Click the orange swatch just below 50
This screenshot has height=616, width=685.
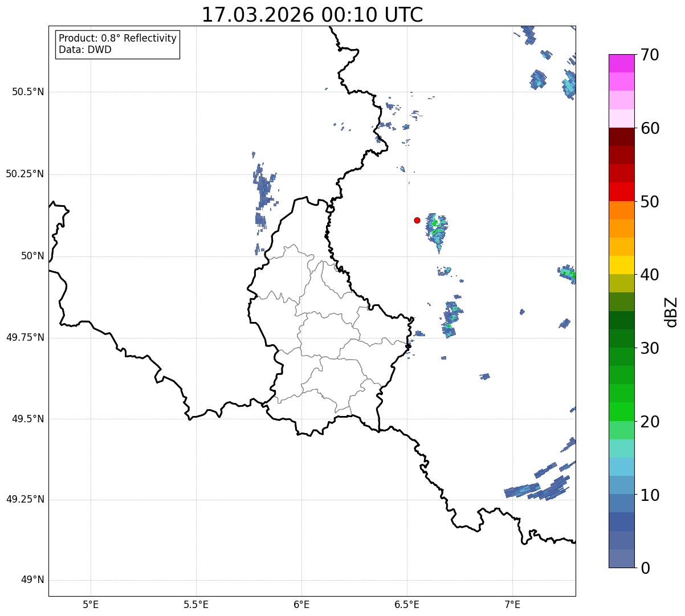[x=621, y=210]
